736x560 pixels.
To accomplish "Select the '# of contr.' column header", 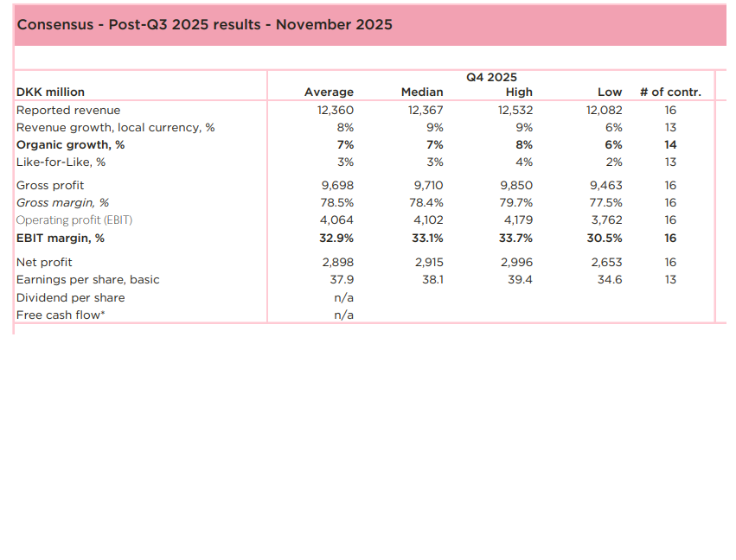I will (670, 92).
